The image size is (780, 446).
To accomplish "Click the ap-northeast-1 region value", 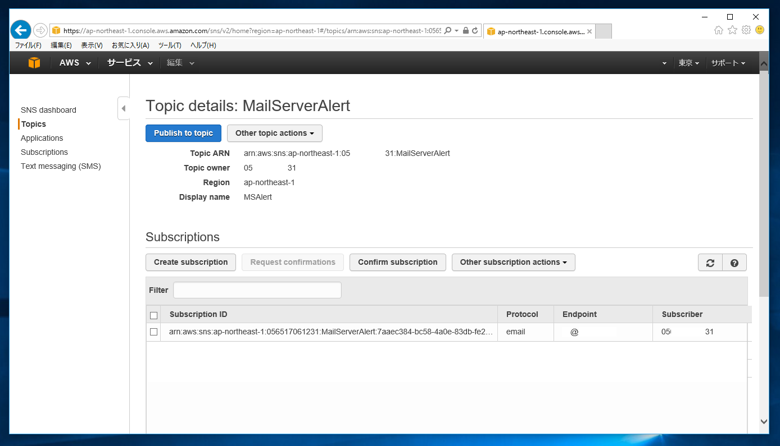I will click(x=269, y=182).
